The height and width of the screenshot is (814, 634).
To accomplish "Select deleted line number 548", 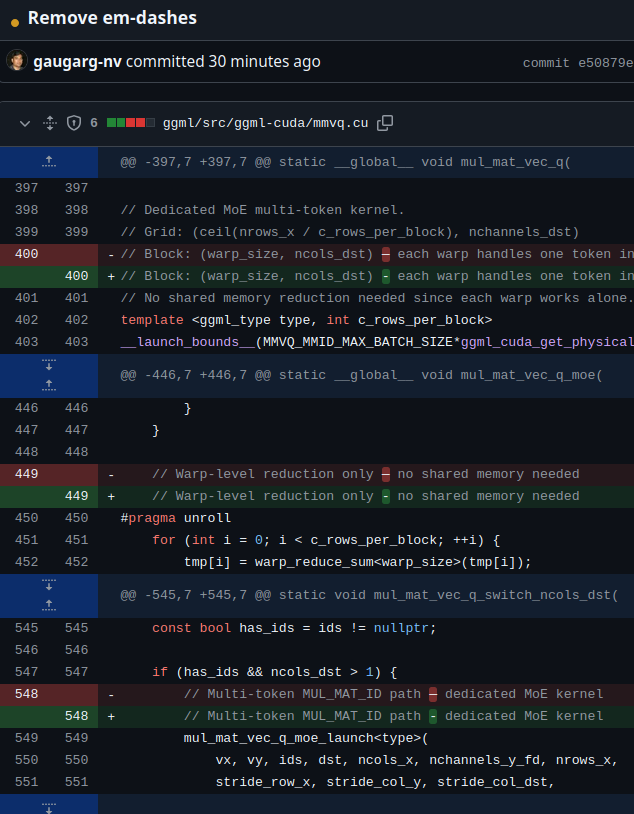I will click(26, 694).
